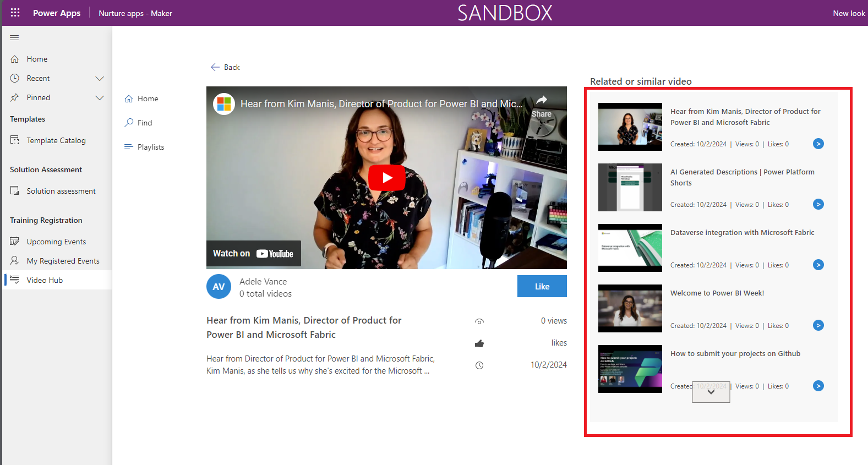Click the AV avatar for Adele Vance
This screenshot has height=465, width=868.
pyautogui.click(x=219, y=287)
